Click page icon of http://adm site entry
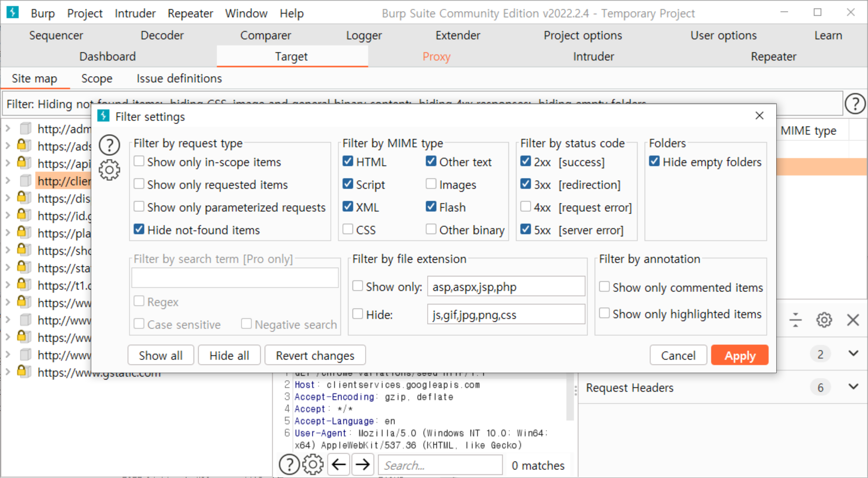The height and width of the screenshot is (478, 868). click(x=25, y=129)
